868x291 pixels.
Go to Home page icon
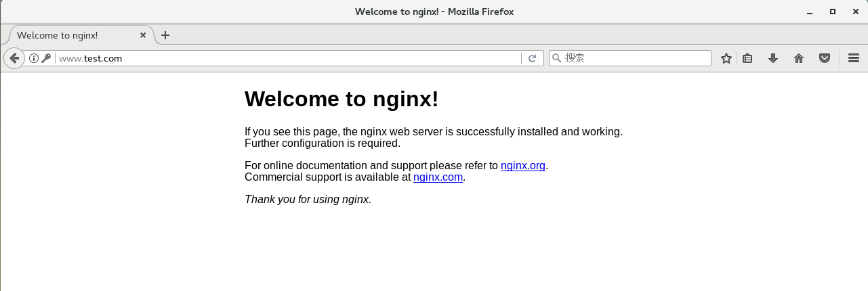(799, 58)
